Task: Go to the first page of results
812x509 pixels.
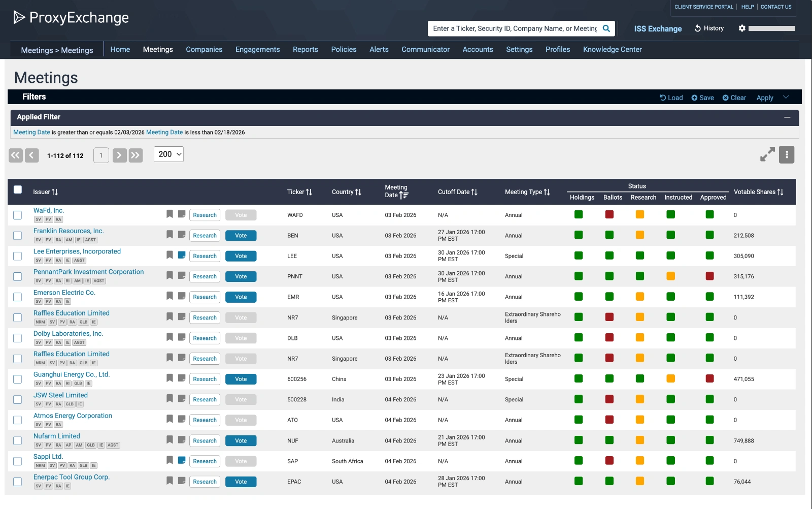Action: 16,155
